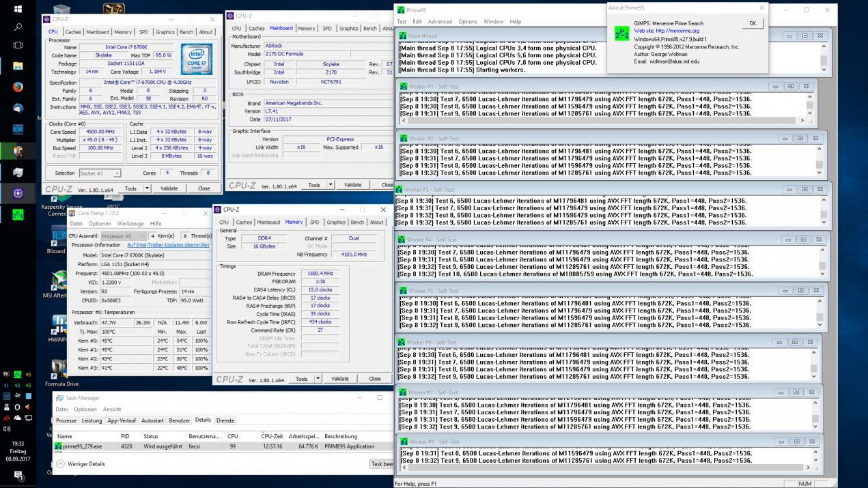868x488 pixels.
Task: Open Thunderbird from the taskbar
Action: coord(18,108)
